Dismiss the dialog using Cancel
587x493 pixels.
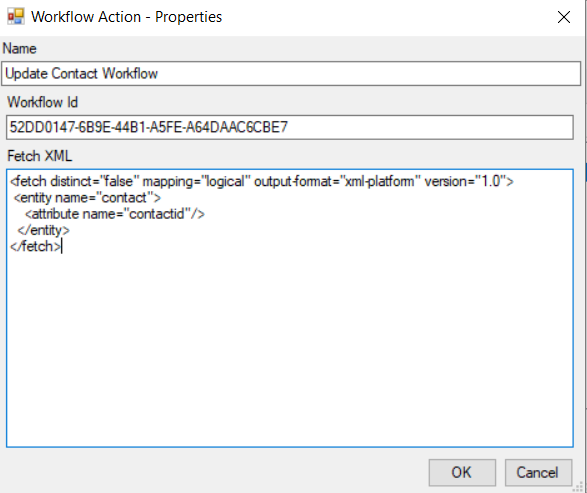click(x=538, y=472)
